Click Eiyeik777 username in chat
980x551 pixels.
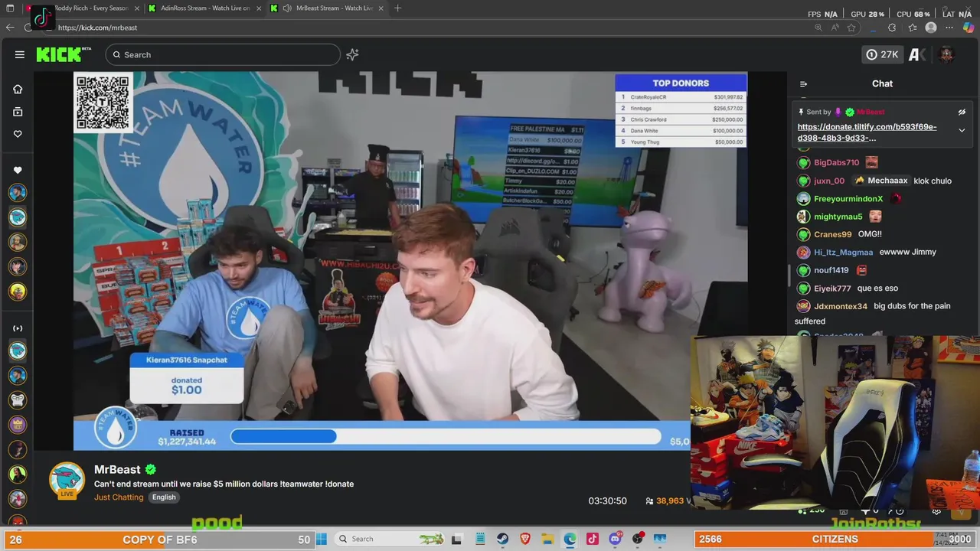pos(832,289)
